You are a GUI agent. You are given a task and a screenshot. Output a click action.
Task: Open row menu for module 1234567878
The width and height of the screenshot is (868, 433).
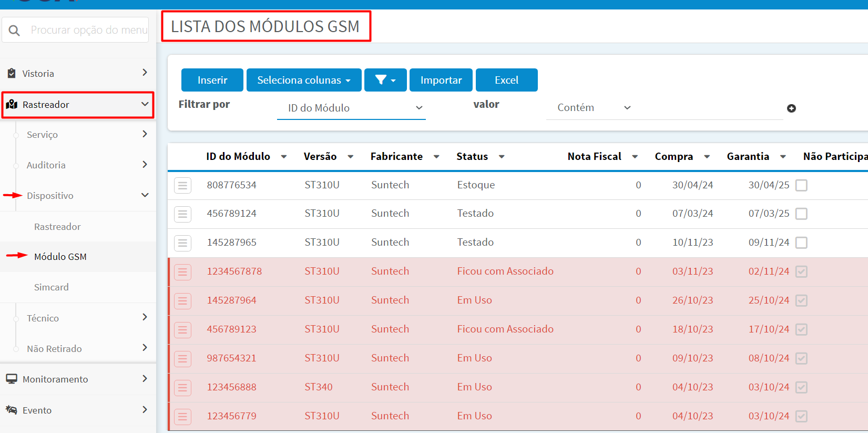(x=182, y=272)
